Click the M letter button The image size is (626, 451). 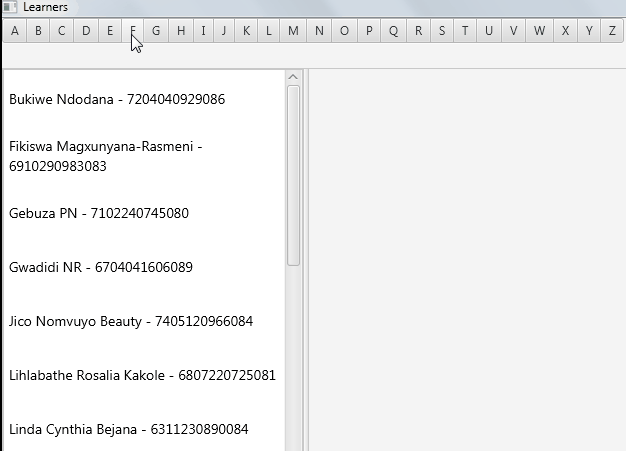293,31
